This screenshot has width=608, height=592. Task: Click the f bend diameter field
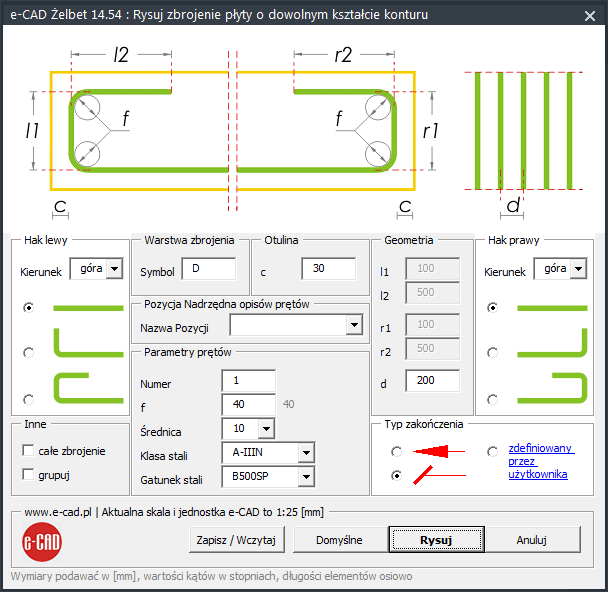pos(249,404)
